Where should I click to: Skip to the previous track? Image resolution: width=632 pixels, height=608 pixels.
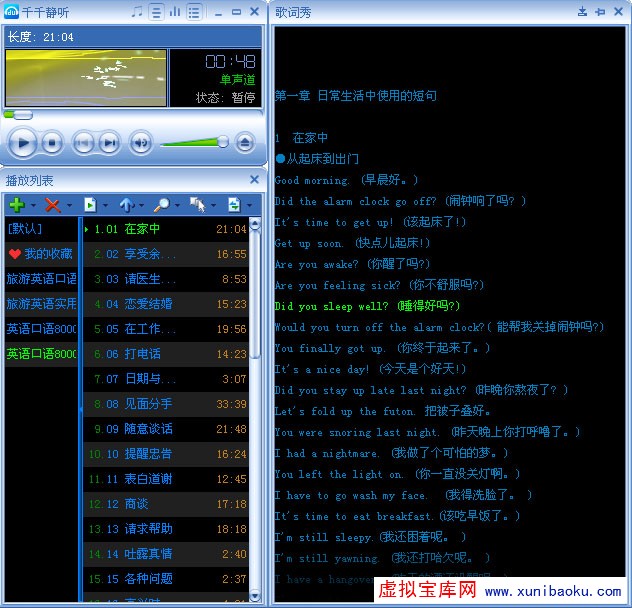(x=83, y=143)
